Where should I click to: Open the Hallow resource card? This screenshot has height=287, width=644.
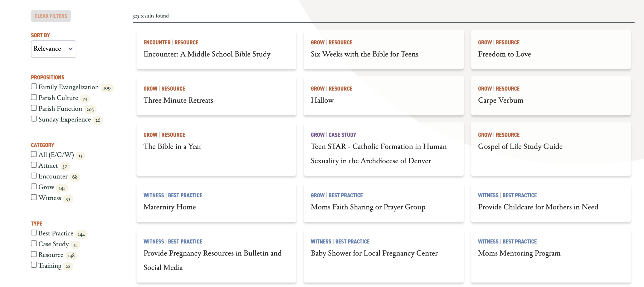click(383, 96)
